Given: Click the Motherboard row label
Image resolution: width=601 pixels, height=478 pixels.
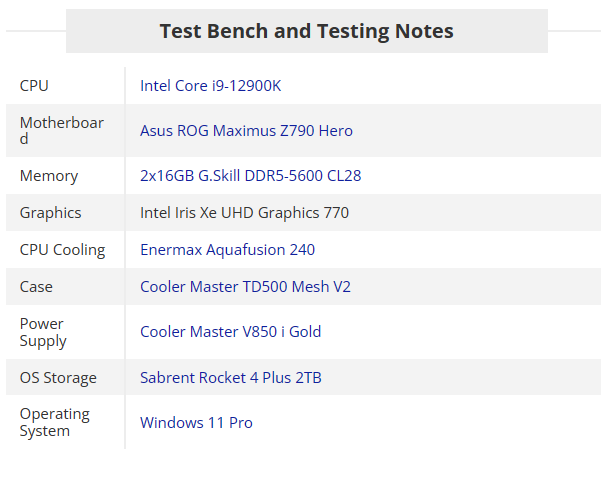Looking at the screenshot, I should (61, 131).
